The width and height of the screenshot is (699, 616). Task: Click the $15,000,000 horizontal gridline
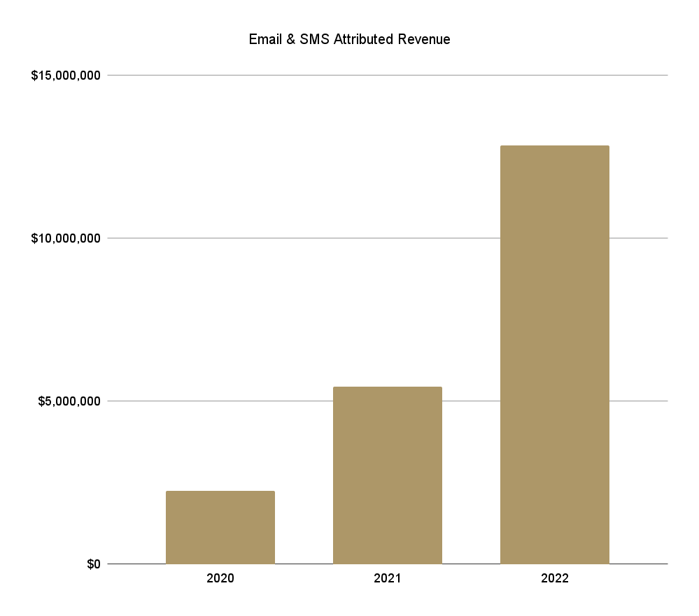[x=388, y=75]
